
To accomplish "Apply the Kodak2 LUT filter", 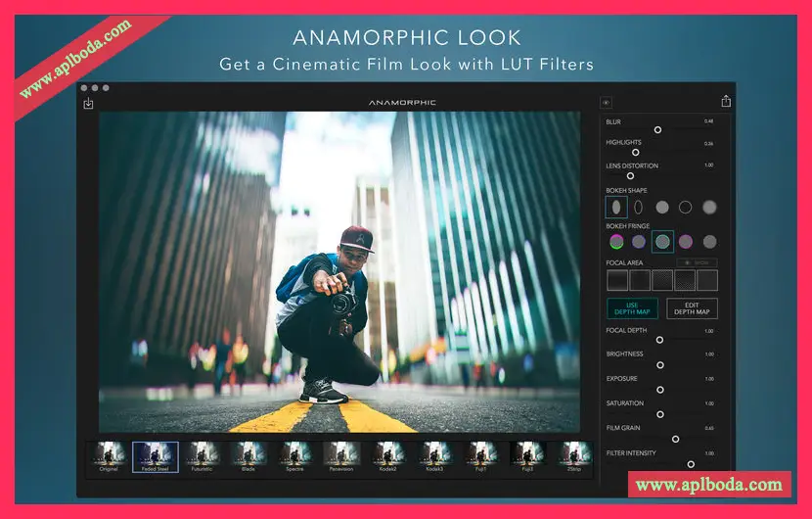I will pos(388,454).
